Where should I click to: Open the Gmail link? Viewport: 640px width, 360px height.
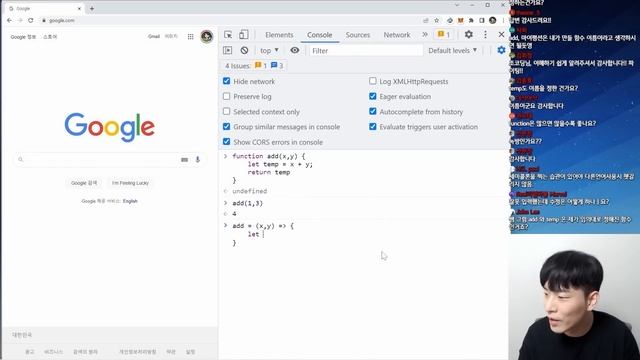coord(154,37)
